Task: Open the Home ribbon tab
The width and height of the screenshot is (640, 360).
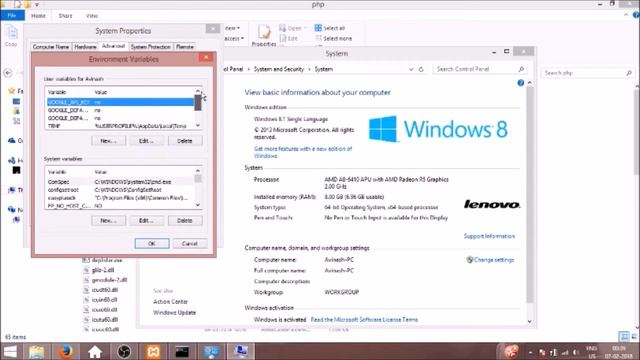Action: 38,16
